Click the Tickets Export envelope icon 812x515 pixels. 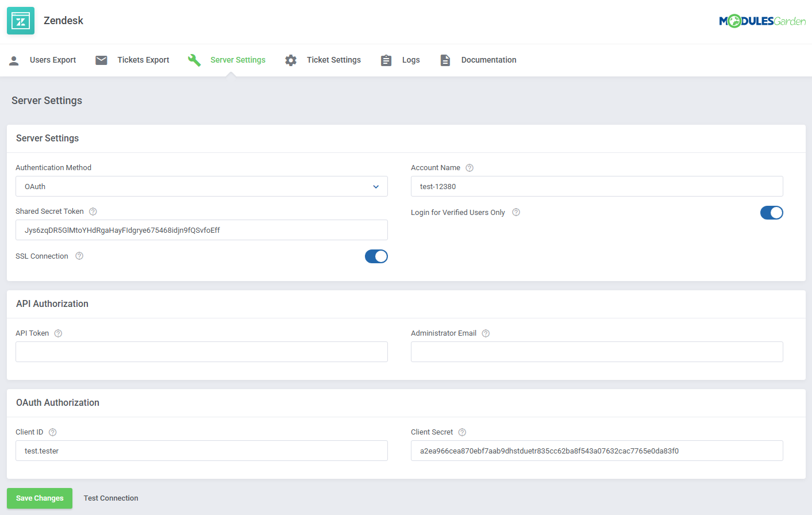click(101, 60)
